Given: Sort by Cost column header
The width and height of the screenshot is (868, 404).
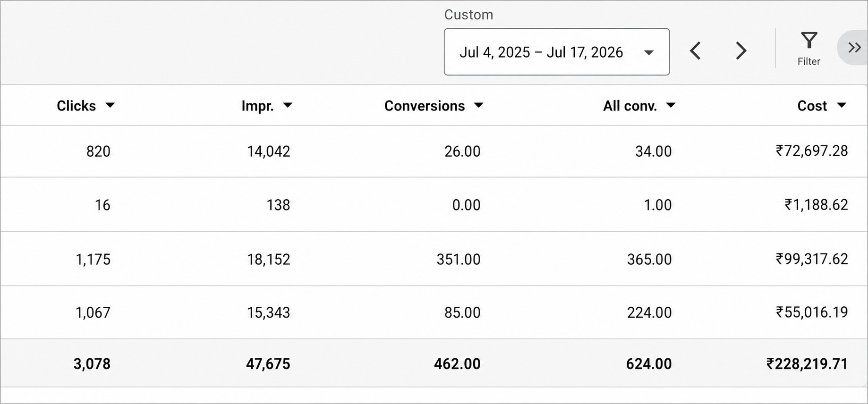Looking at the screenshot, I should 812,106.
